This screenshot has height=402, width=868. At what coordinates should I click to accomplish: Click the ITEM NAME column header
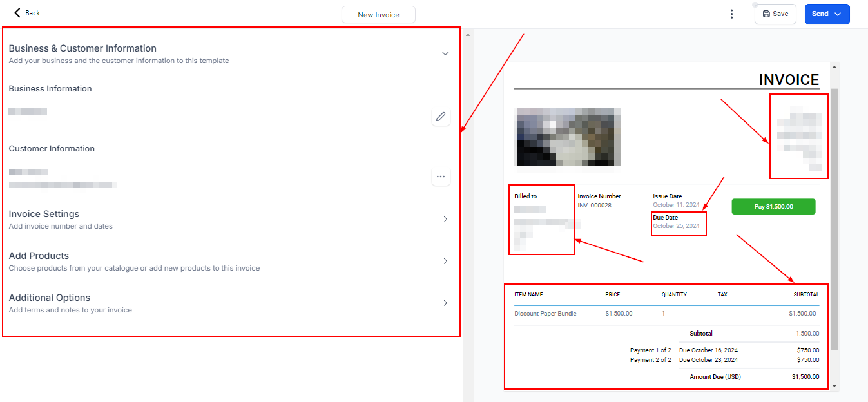[x=528, y=294]
